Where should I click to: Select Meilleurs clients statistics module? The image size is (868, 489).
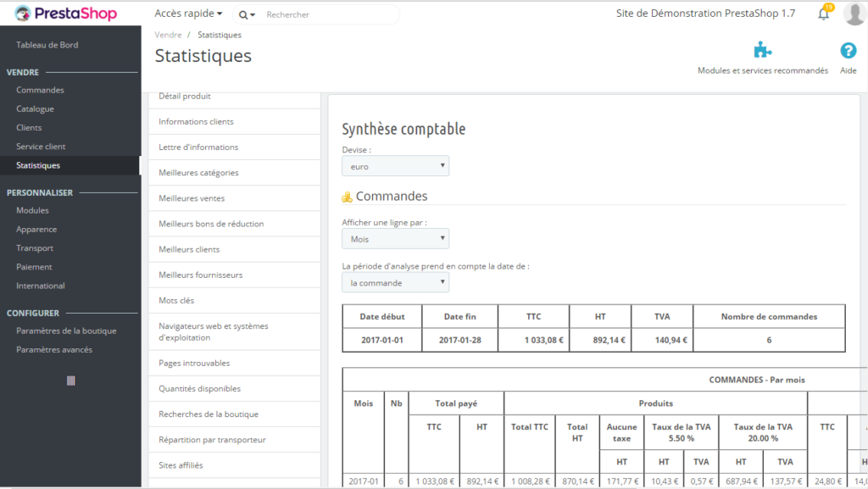(234, 249)
